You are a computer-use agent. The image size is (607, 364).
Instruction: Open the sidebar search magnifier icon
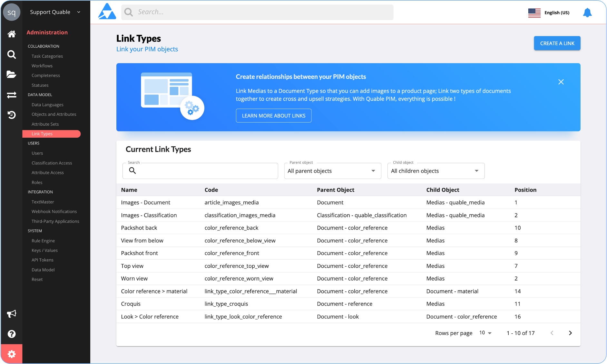(12, 54)
